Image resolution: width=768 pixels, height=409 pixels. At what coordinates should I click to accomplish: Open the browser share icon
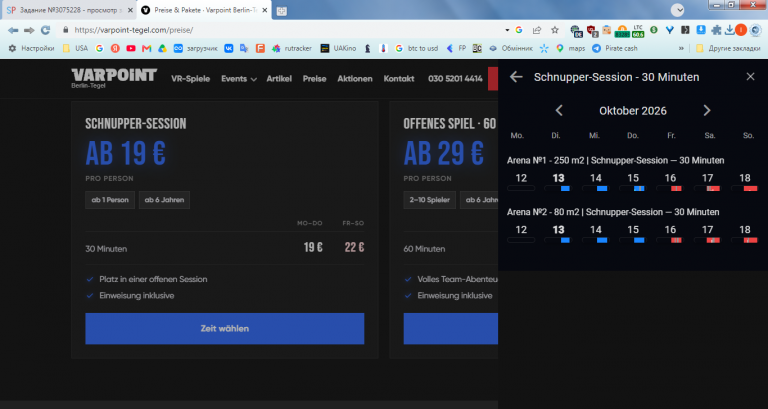pyautogui.click(x=537, y=30)
